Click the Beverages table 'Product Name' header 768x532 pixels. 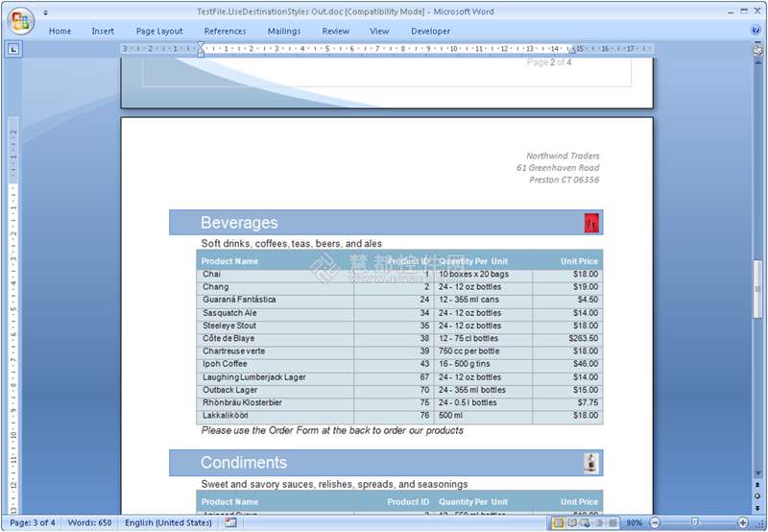pyautogui.click(x=229, y=261)
